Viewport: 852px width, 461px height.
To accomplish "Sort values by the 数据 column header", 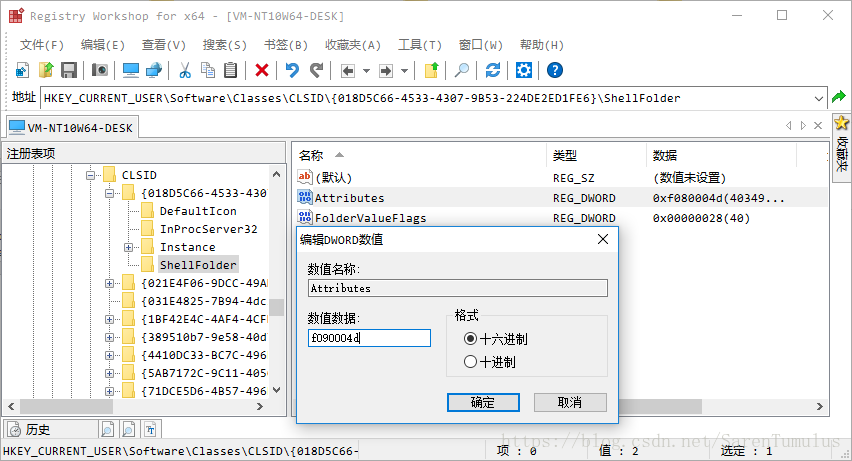I will 721,155.
